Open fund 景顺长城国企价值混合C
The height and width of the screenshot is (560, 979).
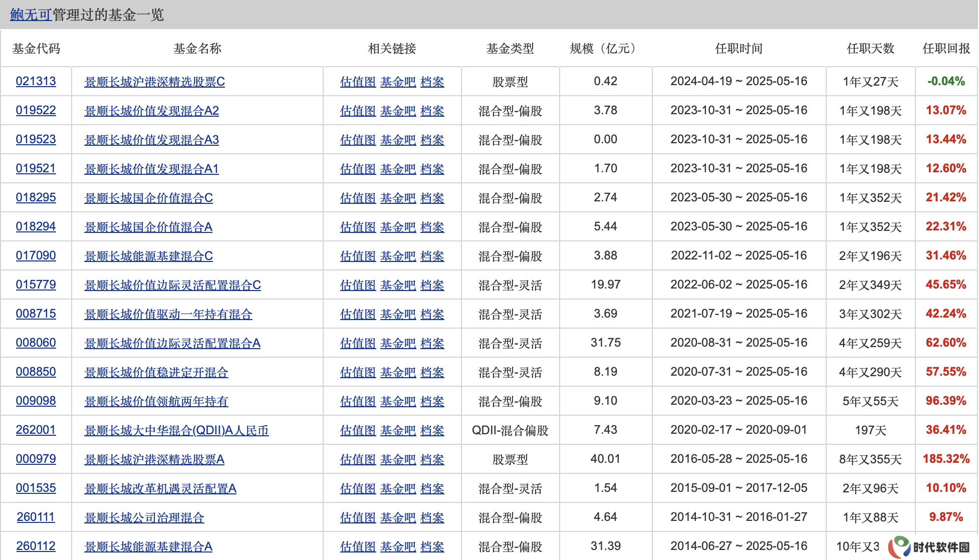[x=149, y=198]
